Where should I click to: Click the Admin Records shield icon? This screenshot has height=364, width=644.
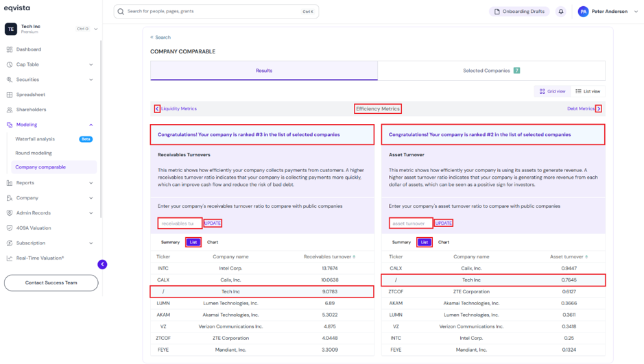pos(10,213)
